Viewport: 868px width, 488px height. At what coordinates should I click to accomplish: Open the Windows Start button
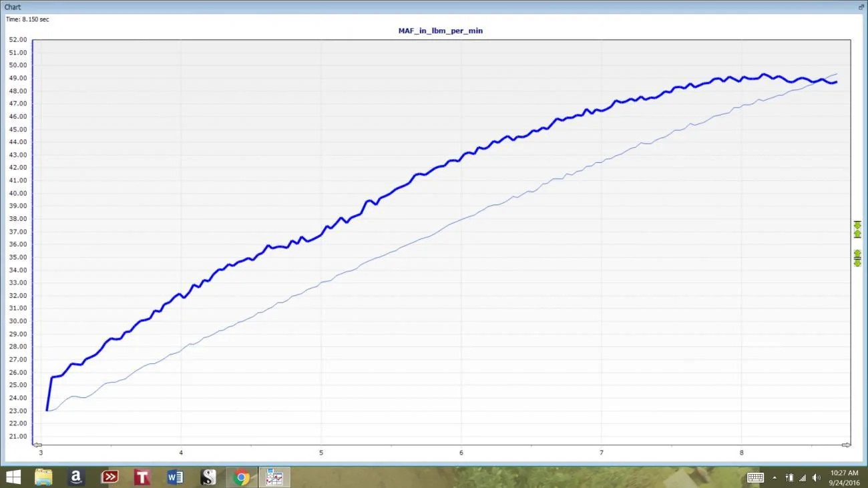click(x=12, y=477)
